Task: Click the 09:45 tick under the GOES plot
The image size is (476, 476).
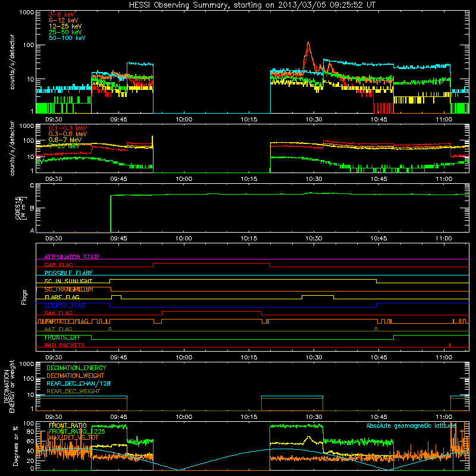Action: [118, 239]
